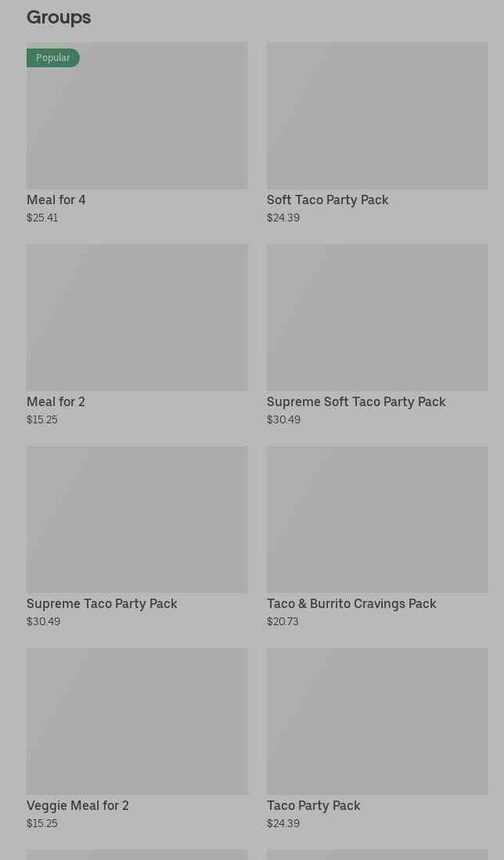Click the Groups section heading

pyautogui.click(x=59, y=17)
